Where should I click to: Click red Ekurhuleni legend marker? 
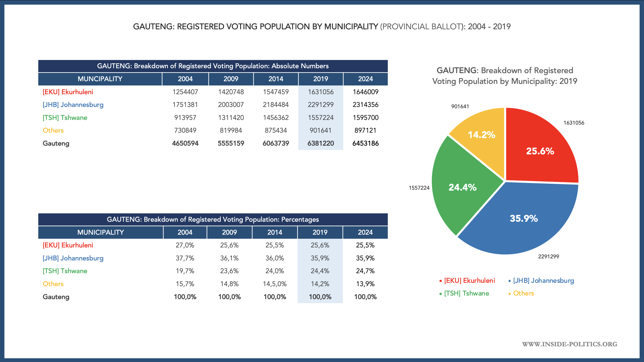tap(441, 281)
